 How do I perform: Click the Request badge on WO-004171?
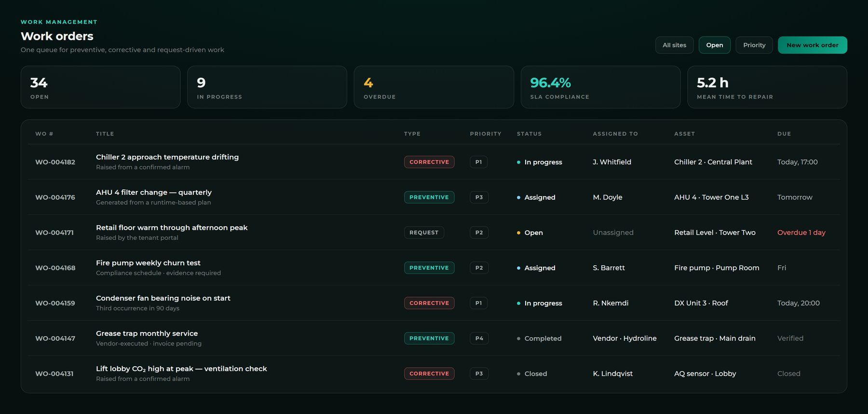pos(424,233)
